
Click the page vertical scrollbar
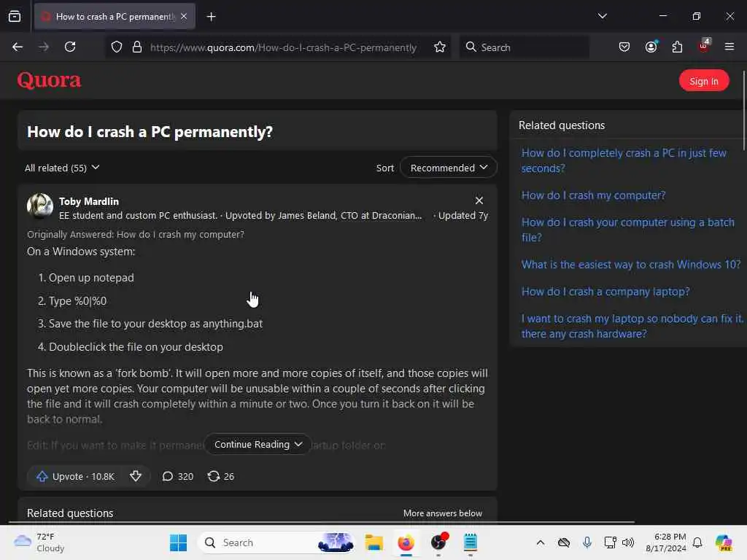[x=743, y=109]
